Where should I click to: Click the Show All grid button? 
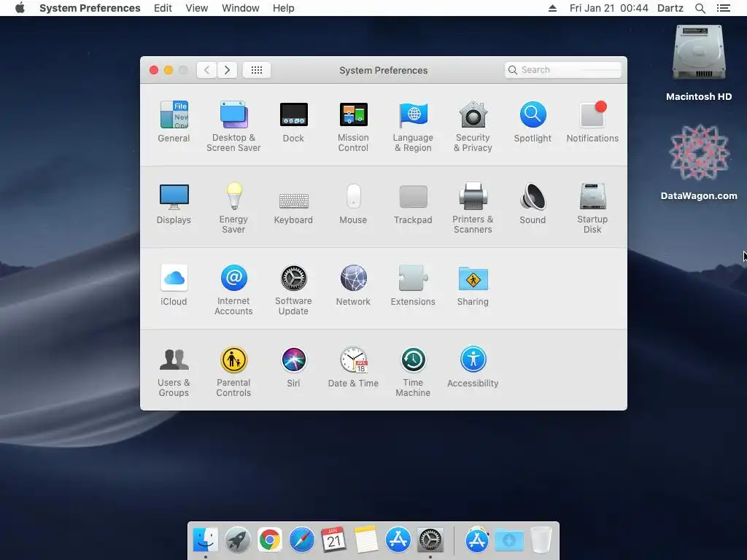tap(257, 70)
